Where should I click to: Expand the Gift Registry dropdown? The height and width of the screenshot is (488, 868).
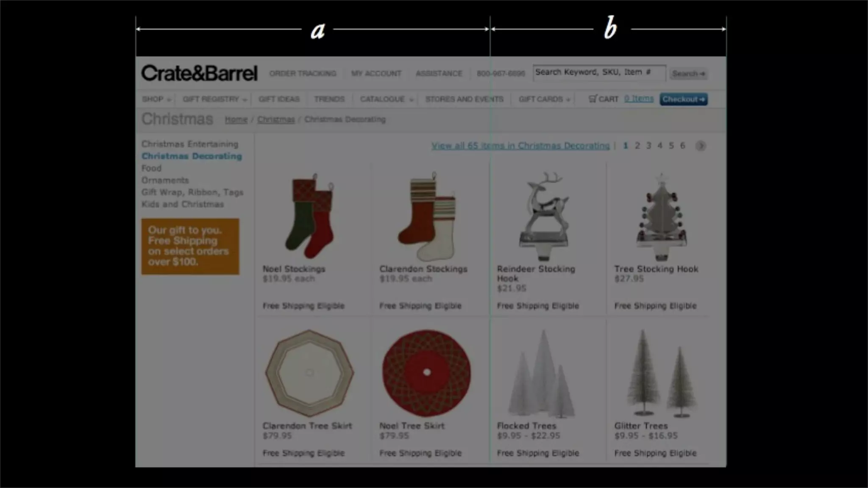pyautogui.click(x=214, y=99)
